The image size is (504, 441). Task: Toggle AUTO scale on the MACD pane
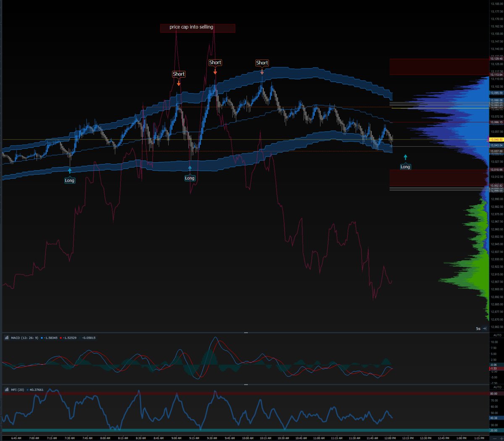[497, 335]
